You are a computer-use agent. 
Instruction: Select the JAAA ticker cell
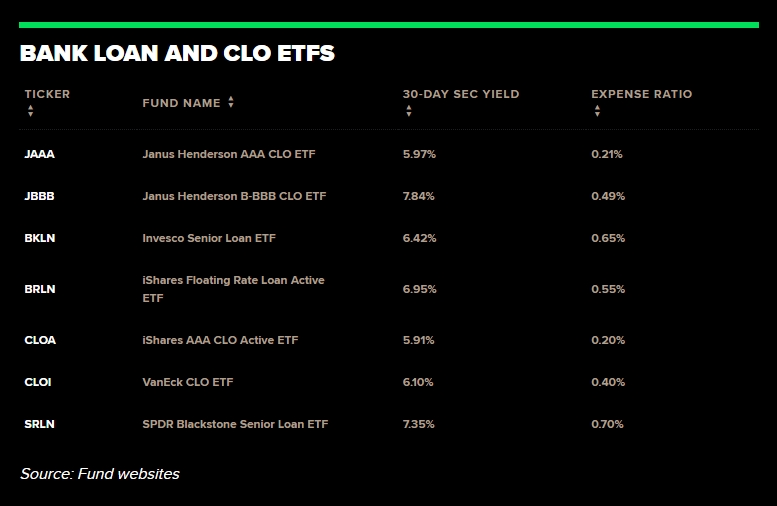coord(39,154)
